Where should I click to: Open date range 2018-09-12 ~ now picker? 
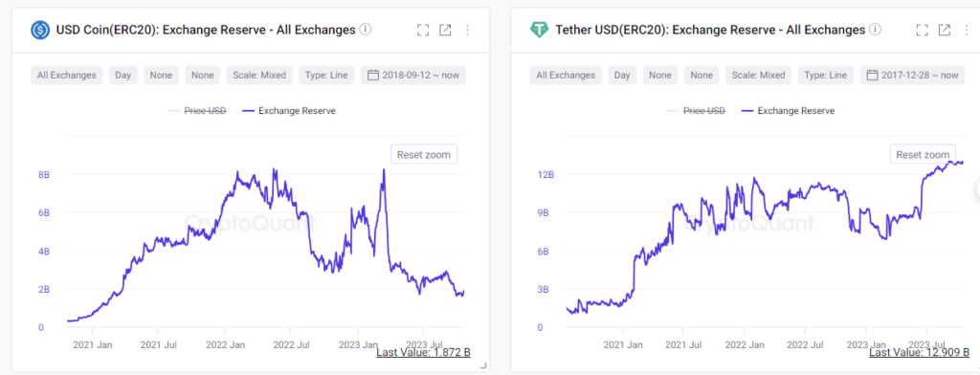click(x=413, y=75)
